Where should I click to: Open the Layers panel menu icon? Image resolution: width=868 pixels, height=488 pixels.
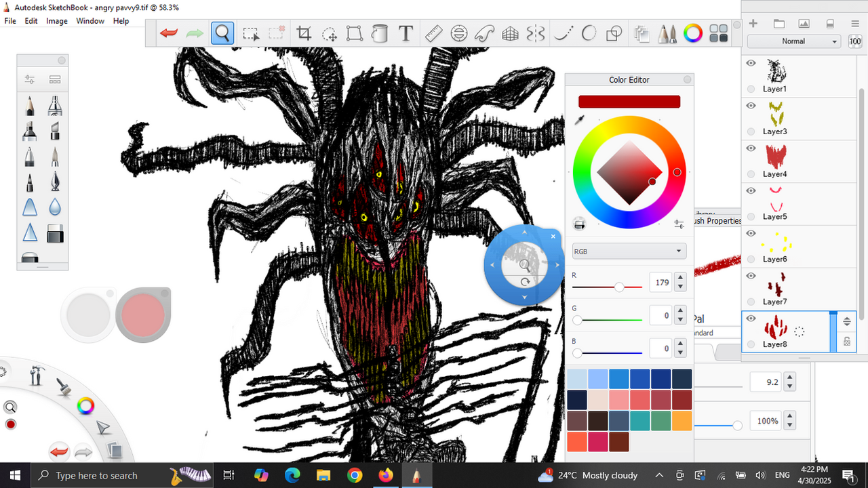click(x=855, y=24)
